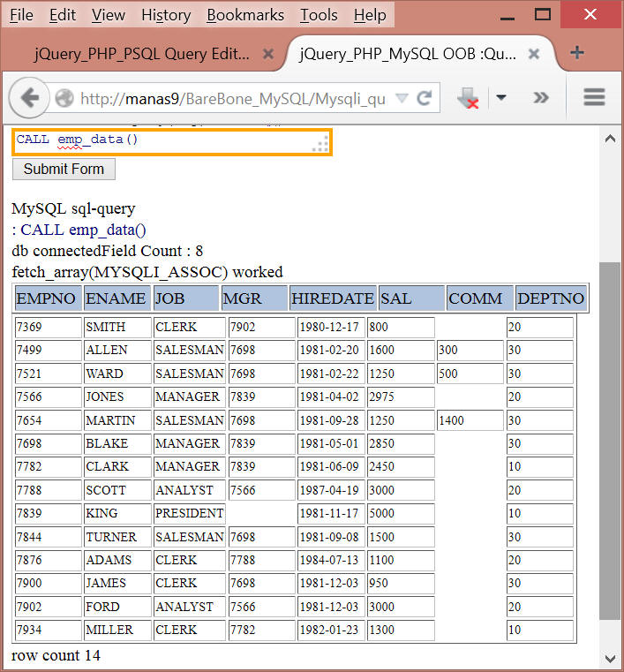This screenshot has width=624, height=672.
Task: Show more toolbar items chevron
Action: [541, 98]
